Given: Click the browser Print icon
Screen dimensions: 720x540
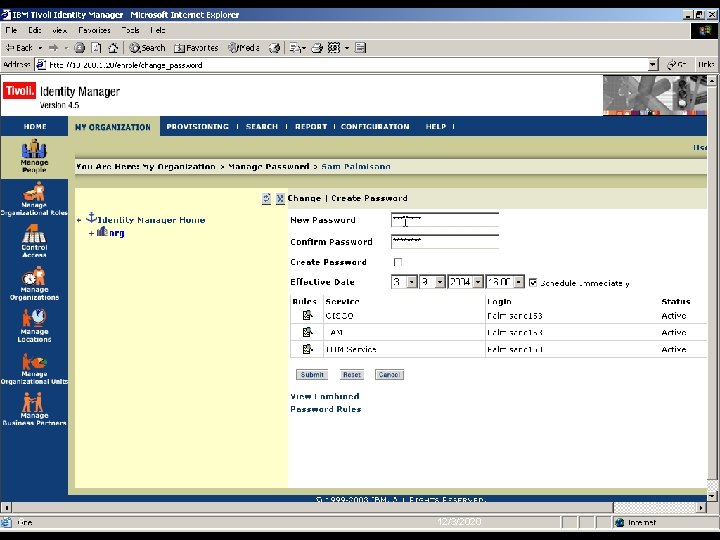Looking at the screenshot, I should pos(317,48).
